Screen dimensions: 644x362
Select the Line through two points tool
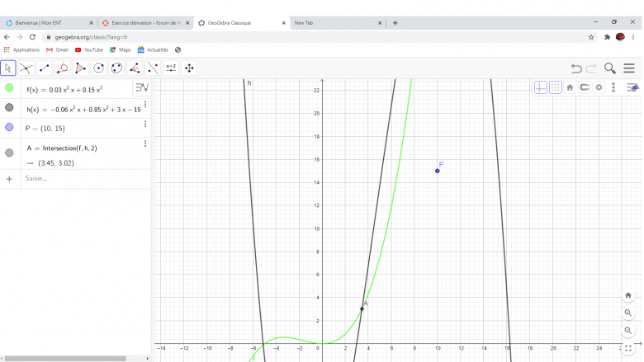pyautogui.click(x=45, y=68)
